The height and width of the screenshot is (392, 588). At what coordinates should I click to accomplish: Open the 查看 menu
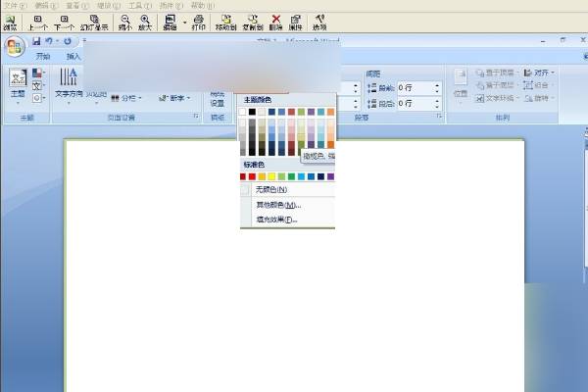coord(77,6)
